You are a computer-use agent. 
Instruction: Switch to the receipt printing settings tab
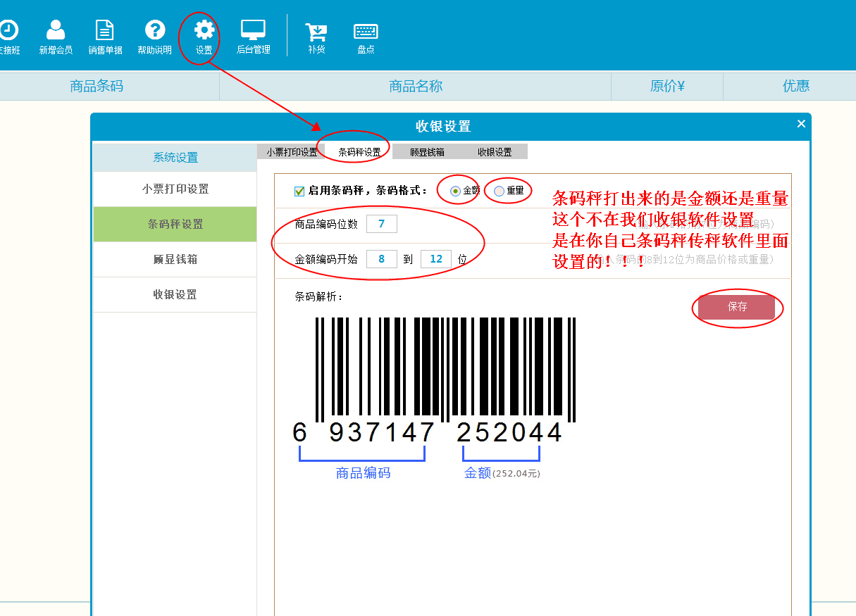click(x=292, y=152)
